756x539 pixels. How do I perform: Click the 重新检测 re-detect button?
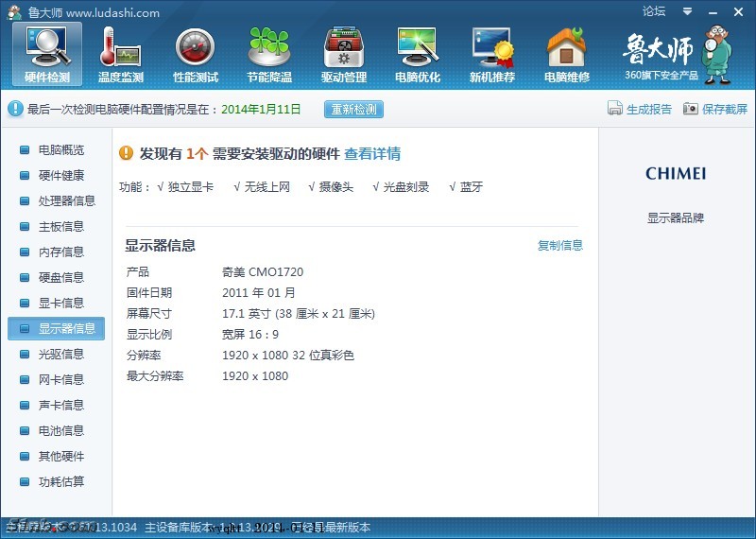pos(353,110)
